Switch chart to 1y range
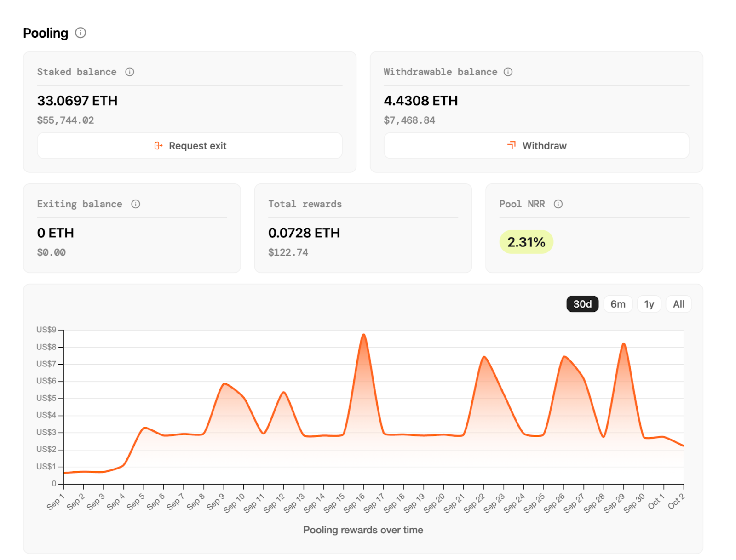This screenshot has height=560, width=736. click(649, 304)
